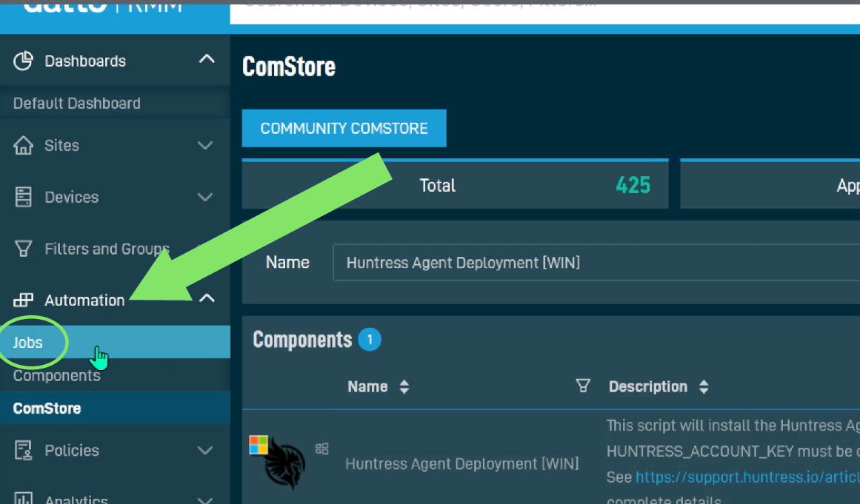Sort components by Description column

(704, 387)
